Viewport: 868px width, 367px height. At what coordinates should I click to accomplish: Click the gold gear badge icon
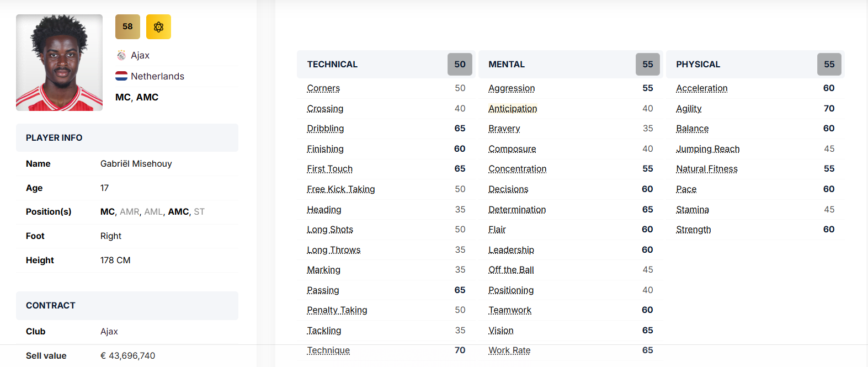click(158, 26)
